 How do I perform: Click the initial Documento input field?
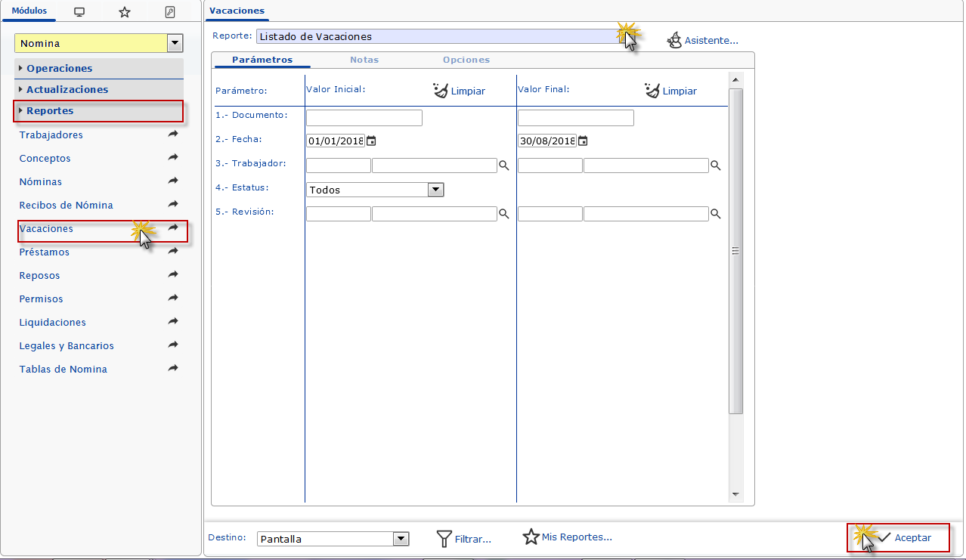[364, 118]
